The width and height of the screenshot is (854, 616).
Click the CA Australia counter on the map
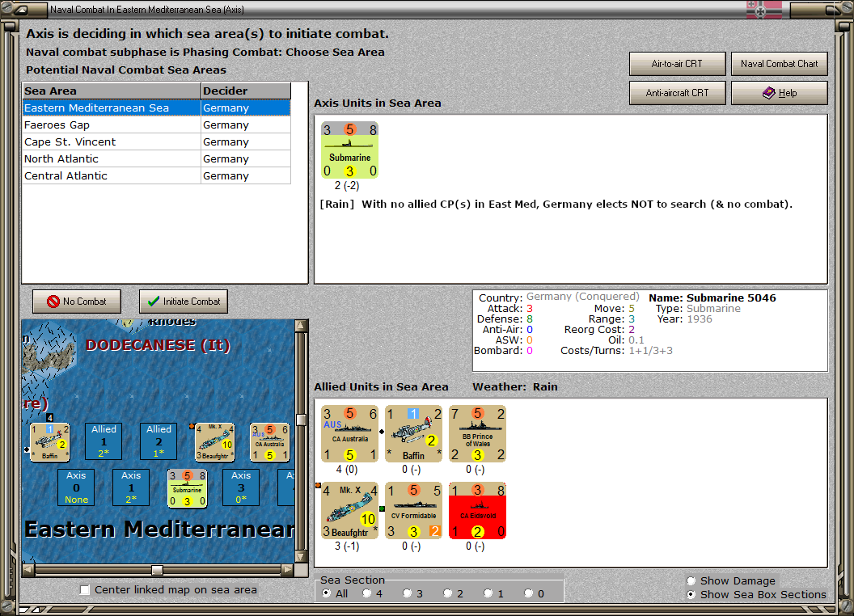pyautogui.click(x=269, y=441)
